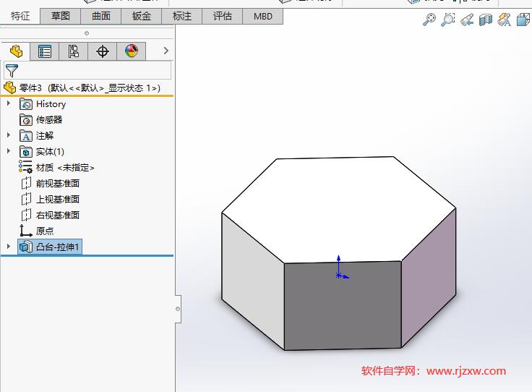Switch to the 评估 tab
Viewport: 532px width, 392px height.
(x=223, y=17)
